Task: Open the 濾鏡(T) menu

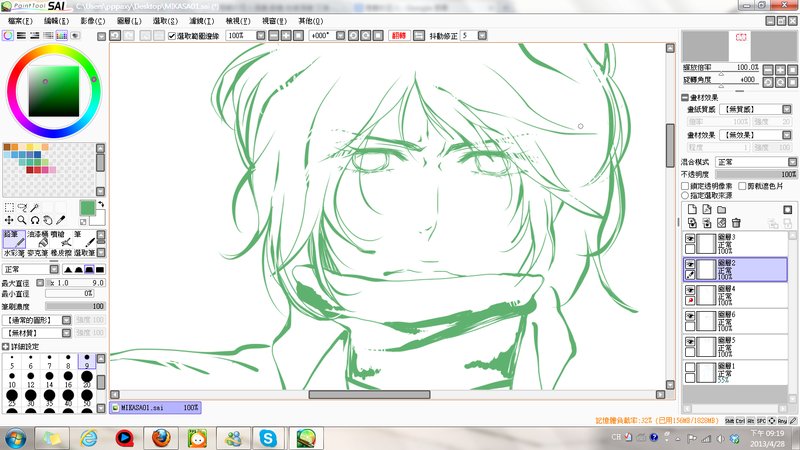Action: click(x=202, y=21)
